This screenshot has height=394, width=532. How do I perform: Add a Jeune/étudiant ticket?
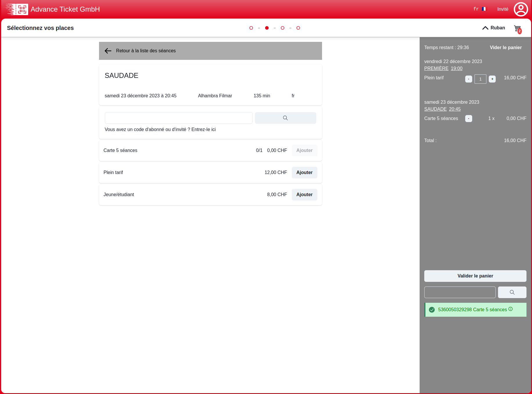point(304,195)
